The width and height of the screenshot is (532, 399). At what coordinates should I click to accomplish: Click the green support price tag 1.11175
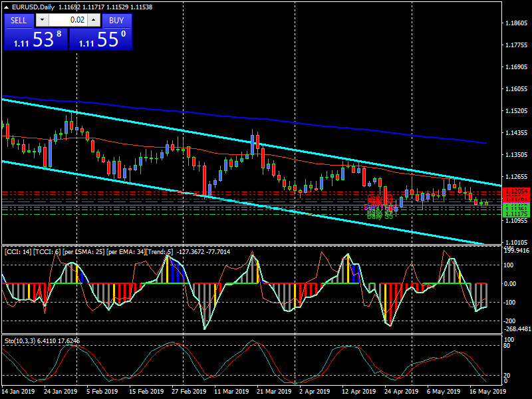pyautogui.click(x=515, y=213)
